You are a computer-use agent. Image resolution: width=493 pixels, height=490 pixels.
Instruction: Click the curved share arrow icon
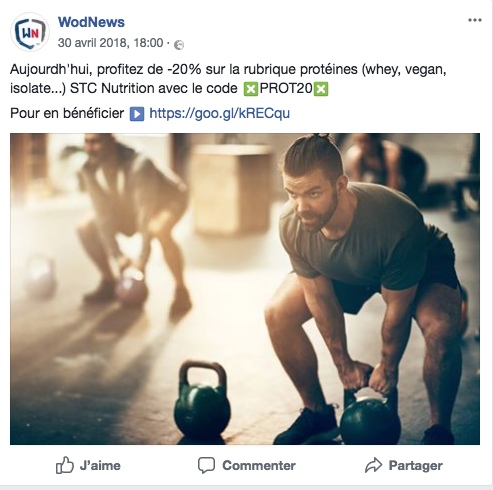tap(373, 465)
